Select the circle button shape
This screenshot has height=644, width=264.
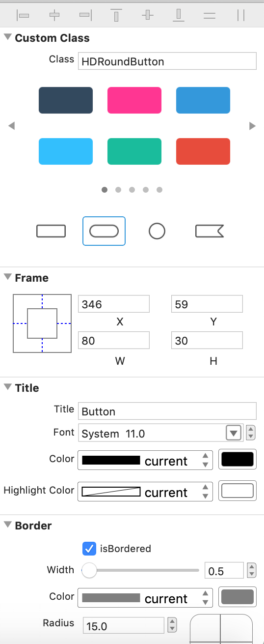tap(157, 231)
